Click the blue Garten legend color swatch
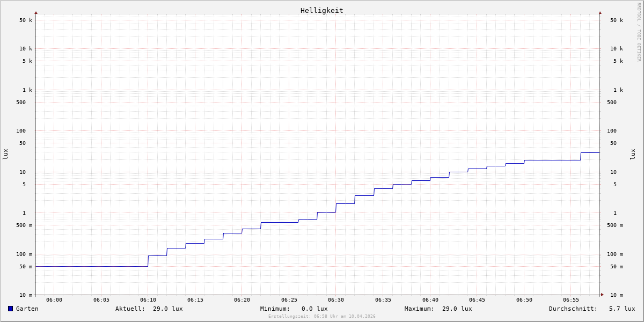The image size is (644, 322). tap(10, 309)
